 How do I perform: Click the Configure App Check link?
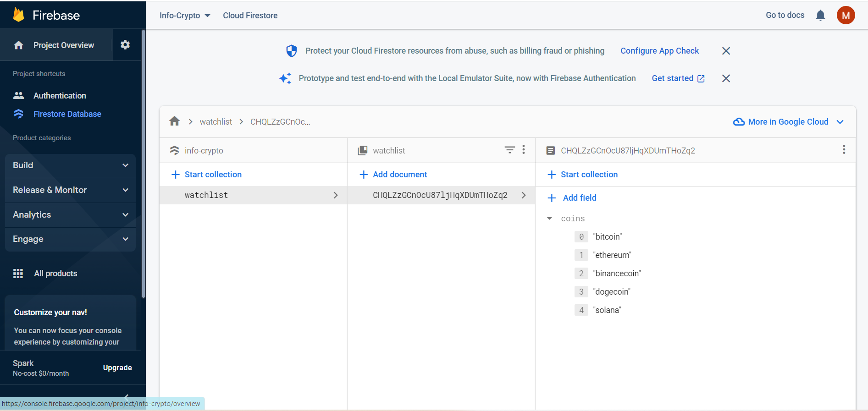[x=659, y=51]
